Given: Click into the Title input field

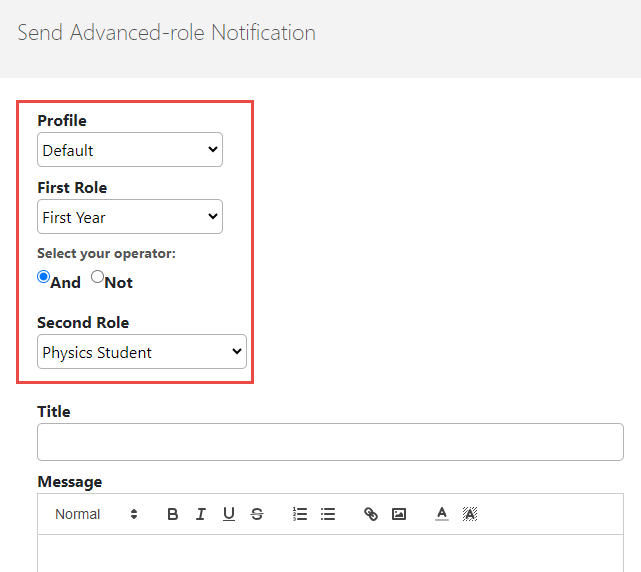Looking at the screenshot, I should click(x=330, y=442).
